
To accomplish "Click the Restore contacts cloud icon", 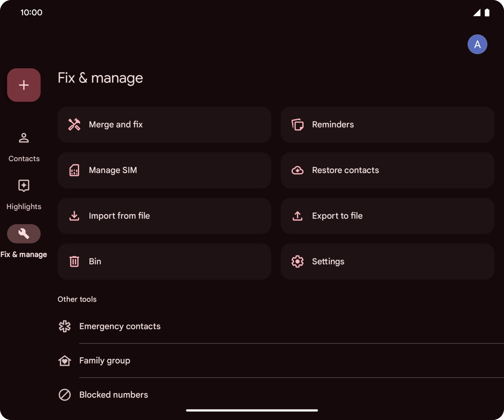I will point(297,170).
